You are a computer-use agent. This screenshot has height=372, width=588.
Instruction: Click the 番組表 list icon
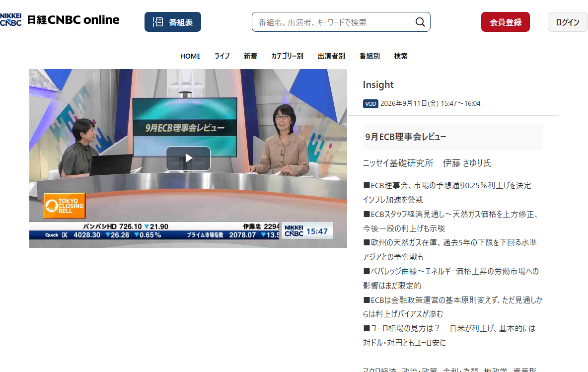[x=157, y=22]
